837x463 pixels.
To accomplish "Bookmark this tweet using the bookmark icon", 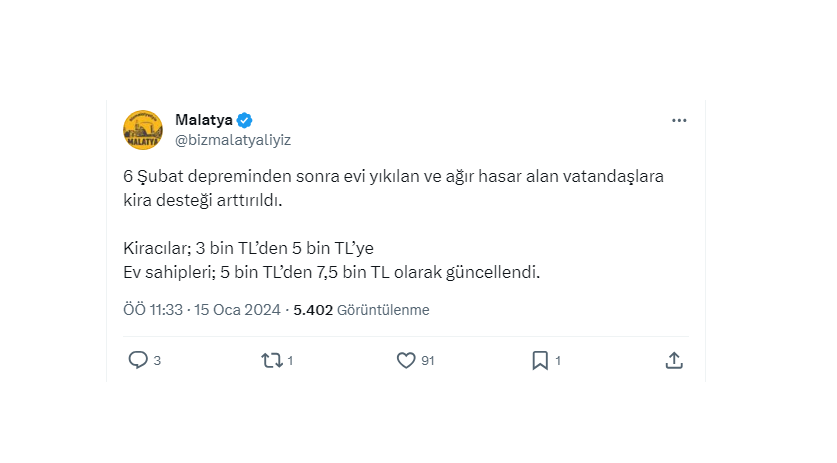I will tap(539, 360).
